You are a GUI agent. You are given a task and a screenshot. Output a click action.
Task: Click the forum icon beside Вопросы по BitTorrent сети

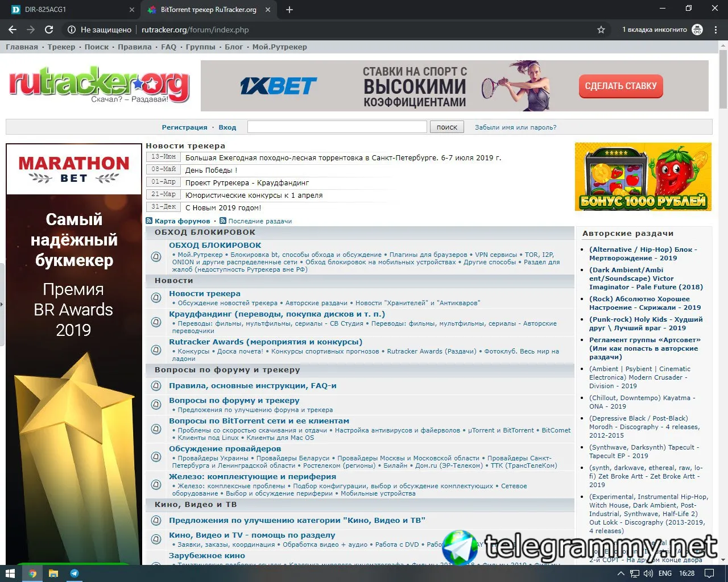coord(156,429)
